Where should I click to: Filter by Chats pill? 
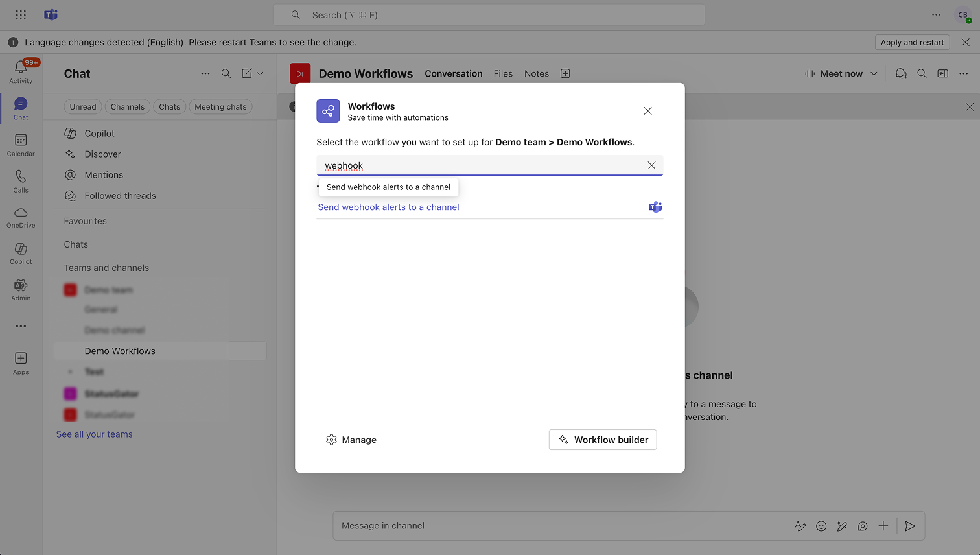[x=170, y=107]
